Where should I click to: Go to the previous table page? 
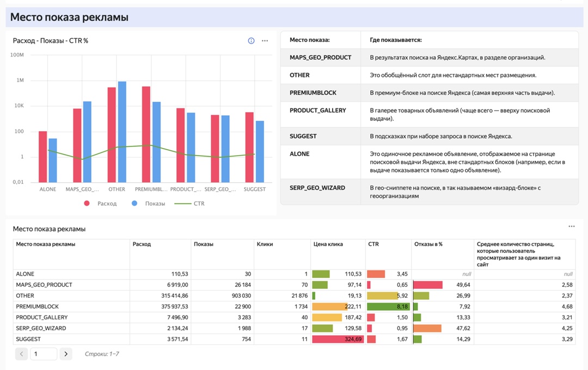tap(21, 354)
